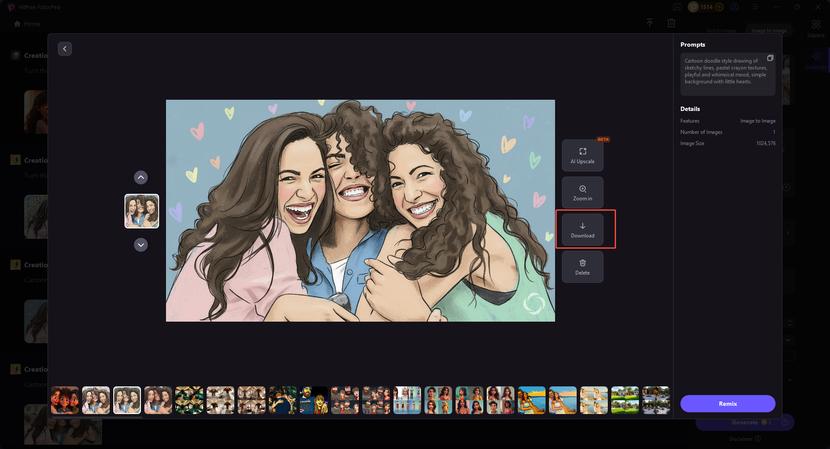The image size is (830, 449).
Task: Copy the prompt using the copy icon
Action: [770, 58]
